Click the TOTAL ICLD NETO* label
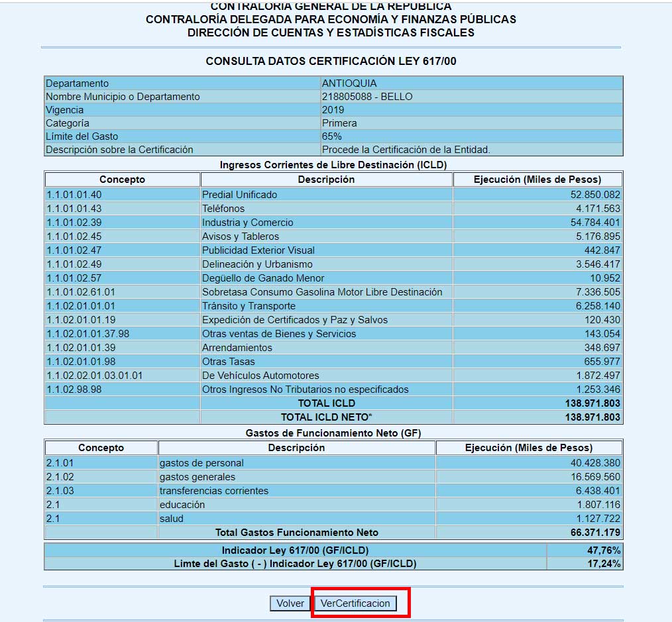 [x=326, y=417]
